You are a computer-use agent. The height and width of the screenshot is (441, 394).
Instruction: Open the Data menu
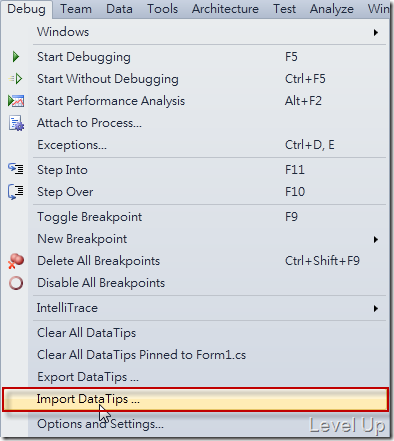(119, 9)
